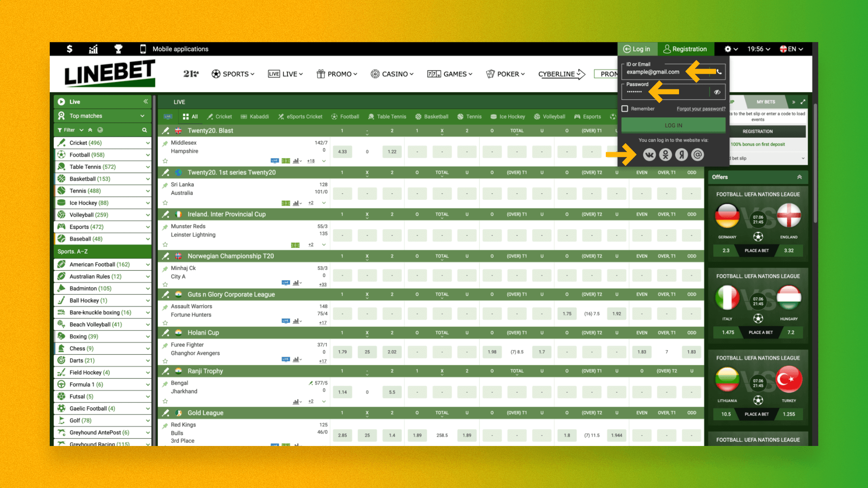The height and width of the screenshot is (488, 868).
Task: Open the CASINO menu dropdown
Action: coord(392,74)
